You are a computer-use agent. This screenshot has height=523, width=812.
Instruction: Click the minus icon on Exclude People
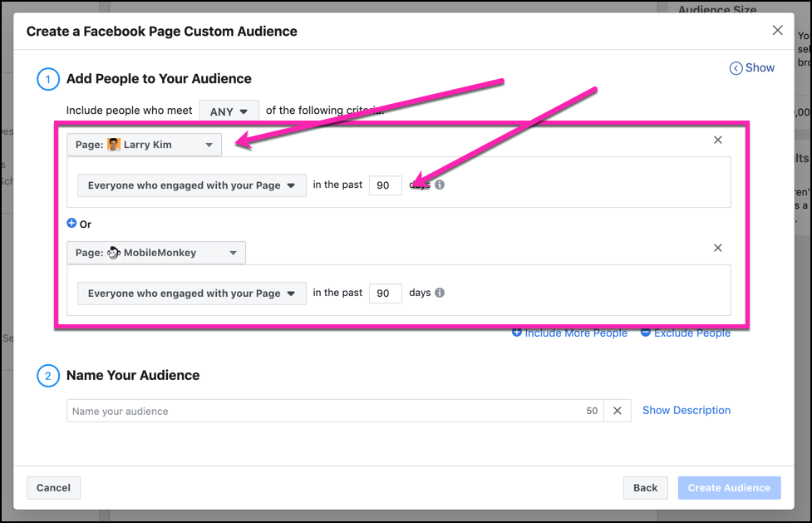coord(645,333)
